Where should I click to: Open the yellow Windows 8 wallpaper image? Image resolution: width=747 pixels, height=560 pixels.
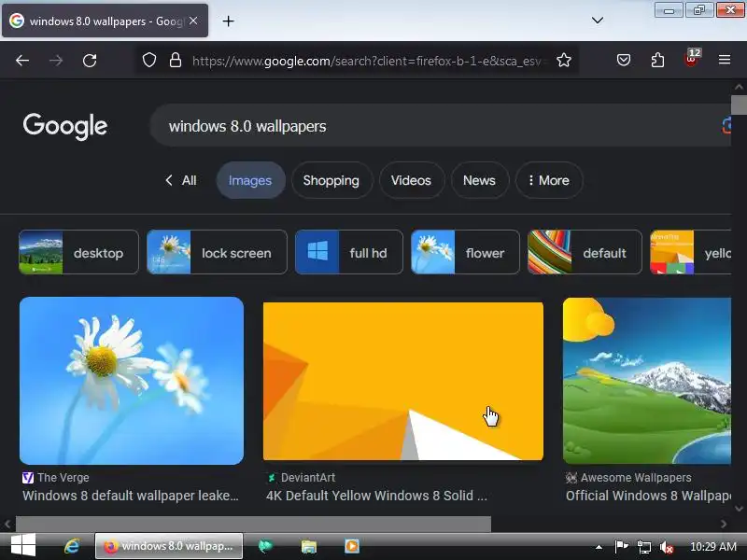[x=403, y=381]
